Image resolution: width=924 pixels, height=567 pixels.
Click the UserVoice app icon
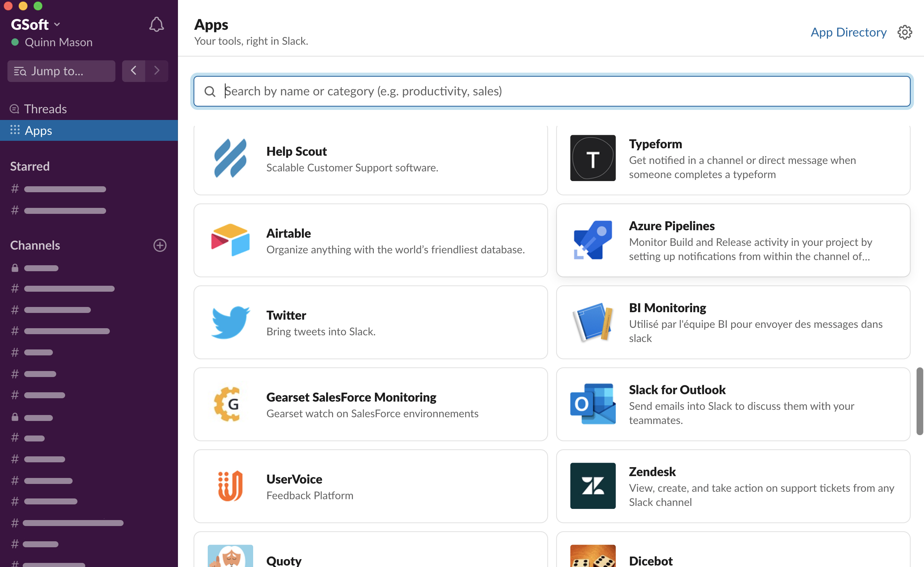pos(230,486)
